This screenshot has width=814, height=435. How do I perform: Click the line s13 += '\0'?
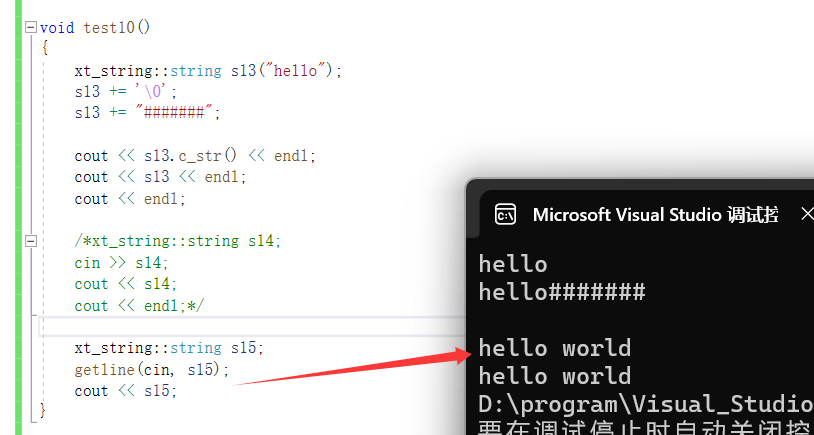click(126, 92)
